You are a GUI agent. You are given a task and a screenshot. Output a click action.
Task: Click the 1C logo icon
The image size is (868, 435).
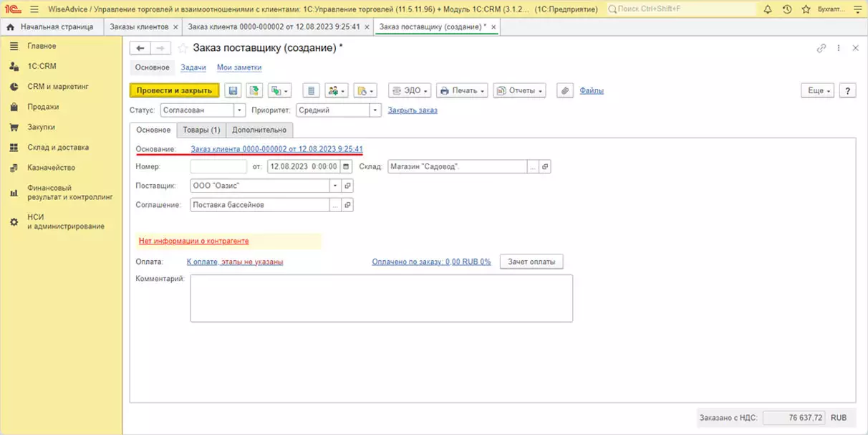click(x=12, y=9)
